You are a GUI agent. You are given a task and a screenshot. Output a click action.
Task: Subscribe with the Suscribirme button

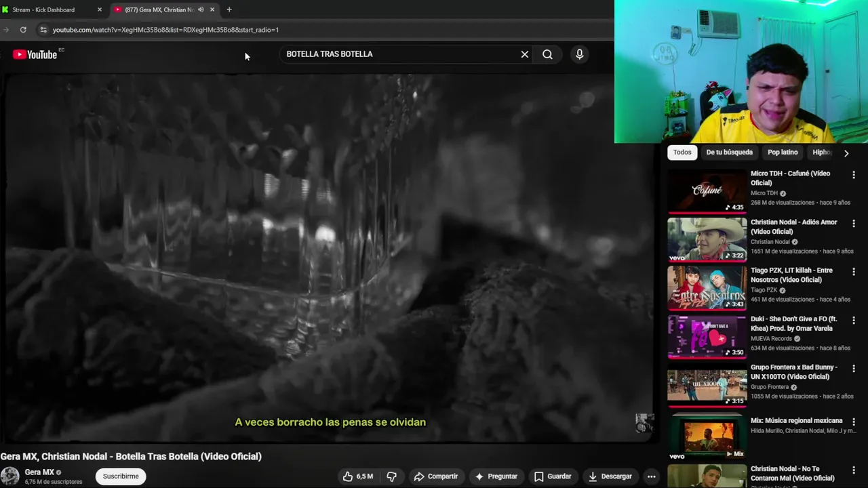coord(121,476)
